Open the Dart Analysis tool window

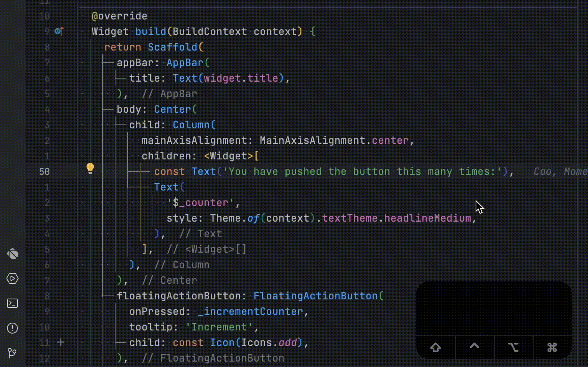[x=12, y=254]
